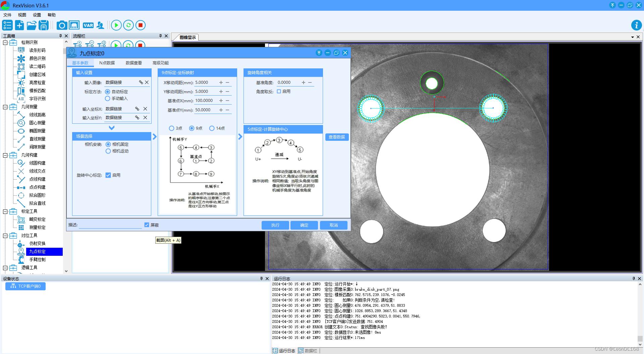Open the VAR variable manager toolbar icon
Screen dimensions: 644x354
(x=88, y=25)
